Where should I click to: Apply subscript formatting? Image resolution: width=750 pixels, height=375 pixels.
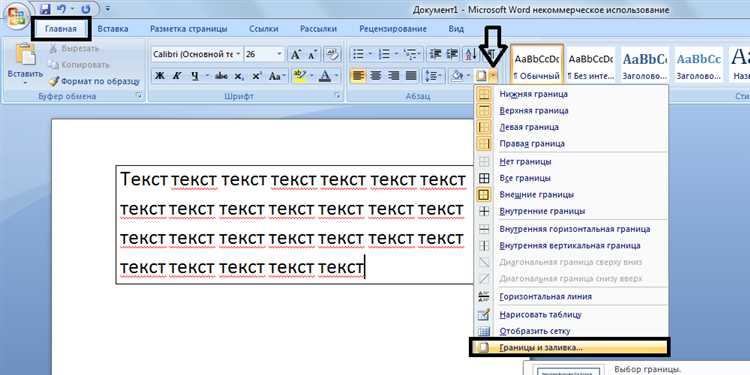tap(238, 76)
